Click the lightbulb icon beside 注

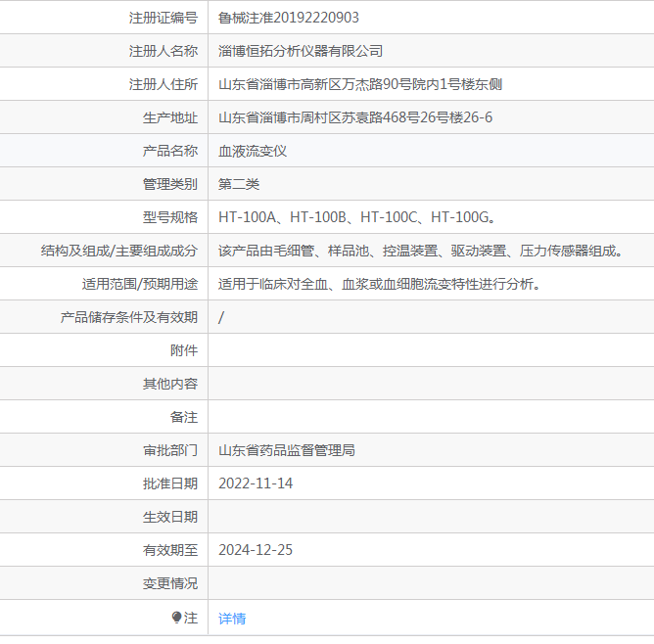point(176,618)
